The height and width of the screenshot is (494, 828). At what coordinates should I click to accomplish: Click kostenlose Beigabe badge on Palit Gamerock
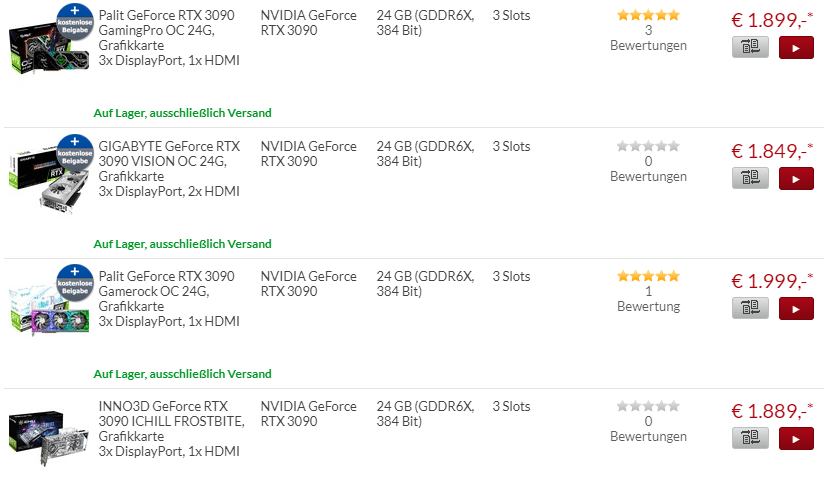point(75,283)
